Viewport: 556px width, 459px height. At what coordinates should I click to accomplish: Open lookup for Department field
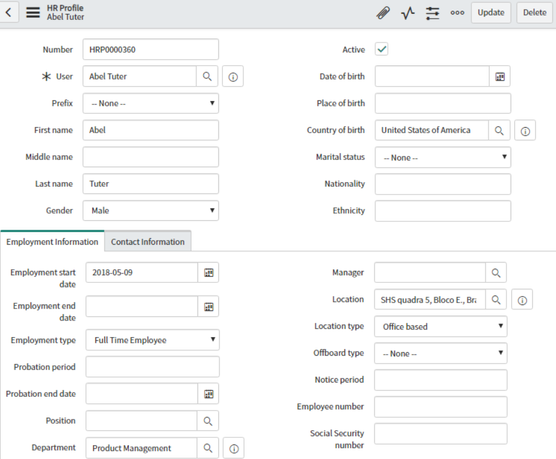(208, 448)
